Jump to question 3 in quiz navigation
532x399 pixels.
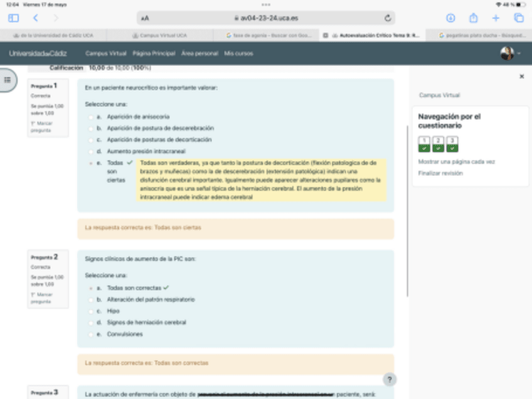click(452, 144)
